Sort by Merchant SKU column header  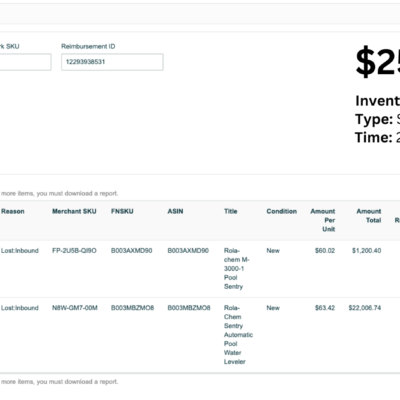(74, 211)
